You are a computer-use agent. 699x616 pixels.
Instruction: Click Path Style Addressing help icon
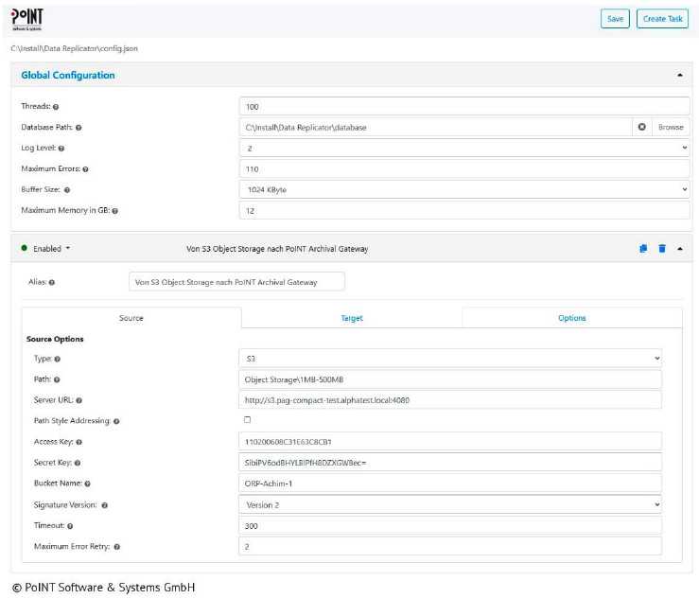pyautogui.click(x=116, y=421)
